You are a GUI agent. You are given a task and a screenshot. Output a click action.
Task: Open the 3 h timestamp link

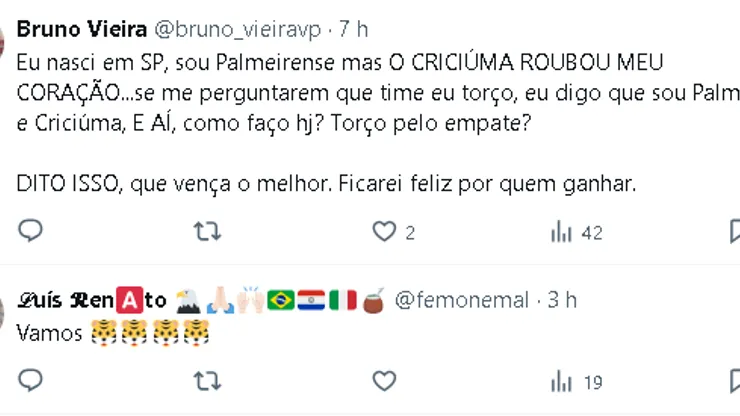(562, 300)
